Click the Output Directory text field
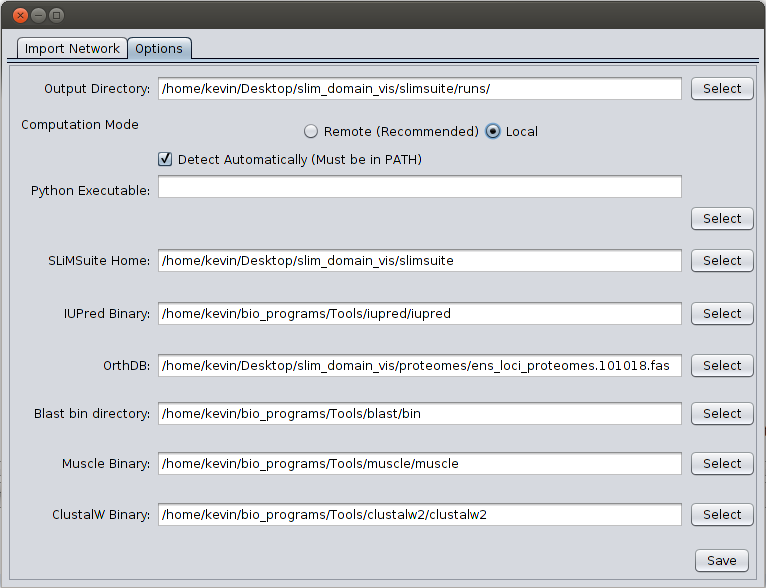Viewport: 766px width, 588px height. tap(420, 89)
